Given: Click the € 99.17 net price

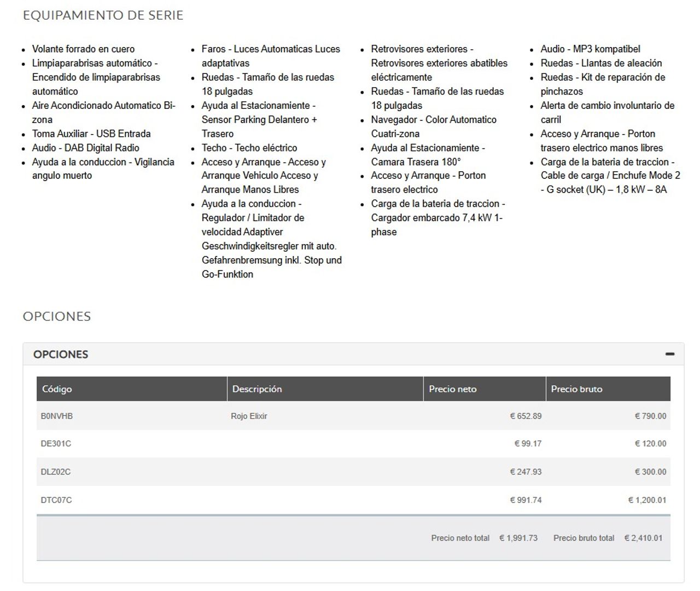Looking at the screenshot, I should point(528,444).
